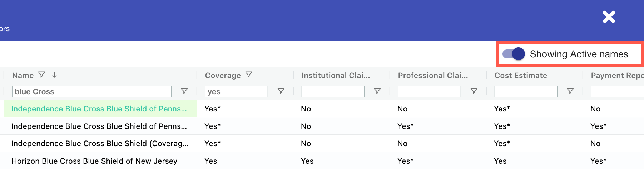The height and width of the screenshot is (172, 644).
Task: Select Horizon Blue Cross Blue Shield of New Jersey
Action: point(94,161)
